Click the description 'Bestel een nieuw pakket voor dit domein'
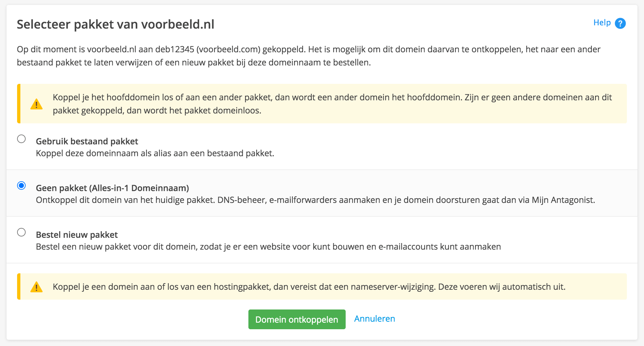The width and height of the screenshot is (644, 346). [268, 247]
